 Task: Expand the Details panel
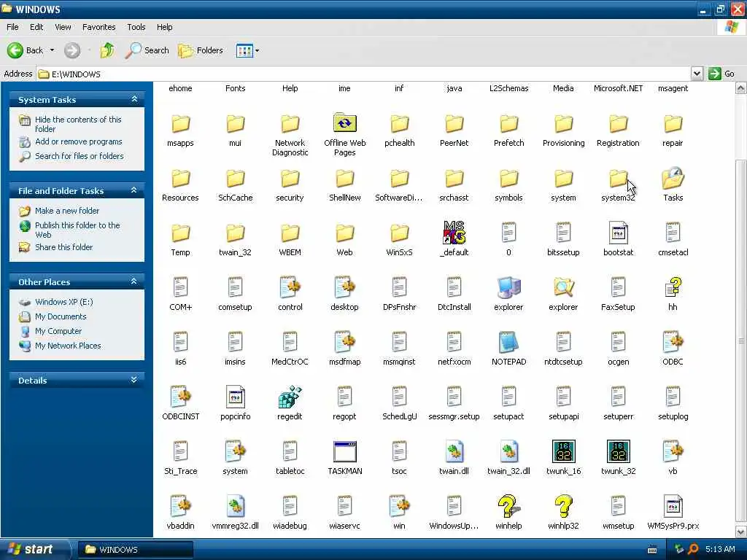(134, 380)
